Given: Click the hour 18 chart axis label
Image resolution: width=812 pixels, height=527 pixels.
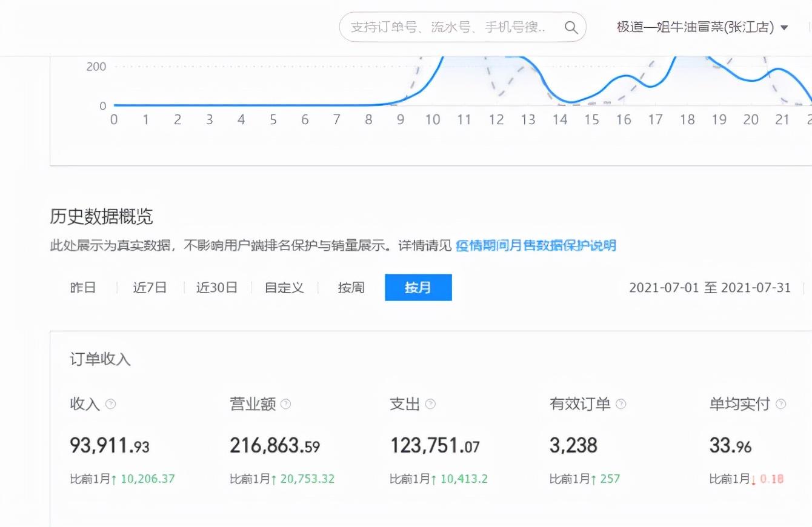Looking at the screenshot, I should pos(687,120).
